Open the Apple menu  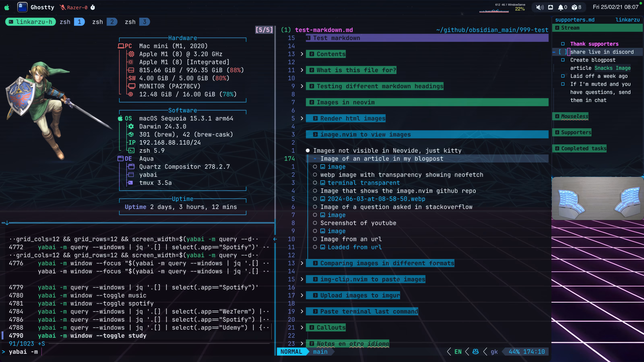[x=7, y=7]
